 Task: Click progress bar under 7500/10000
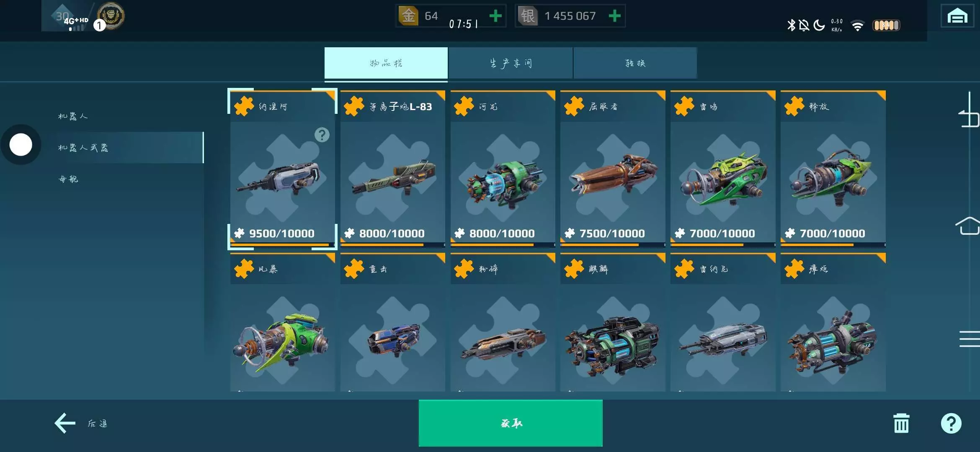point(613,245)
